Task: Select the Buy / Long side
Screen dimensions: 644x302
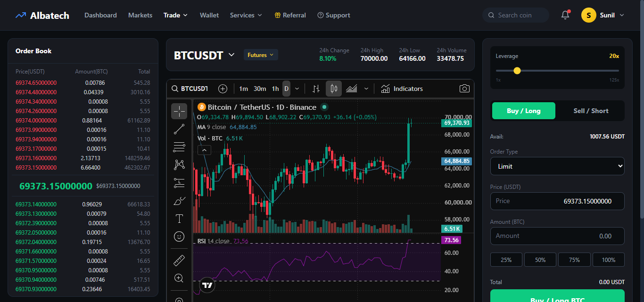Action: point(523,111)
